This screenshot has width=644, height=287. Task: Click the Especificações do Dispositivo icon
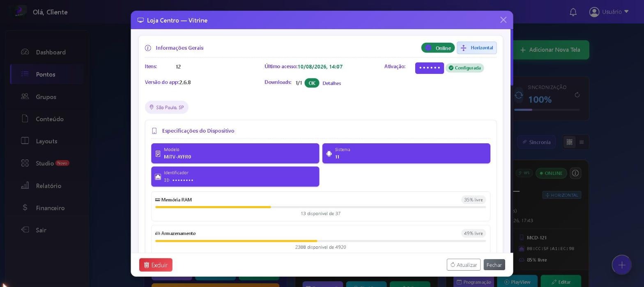tap(154, 131)
